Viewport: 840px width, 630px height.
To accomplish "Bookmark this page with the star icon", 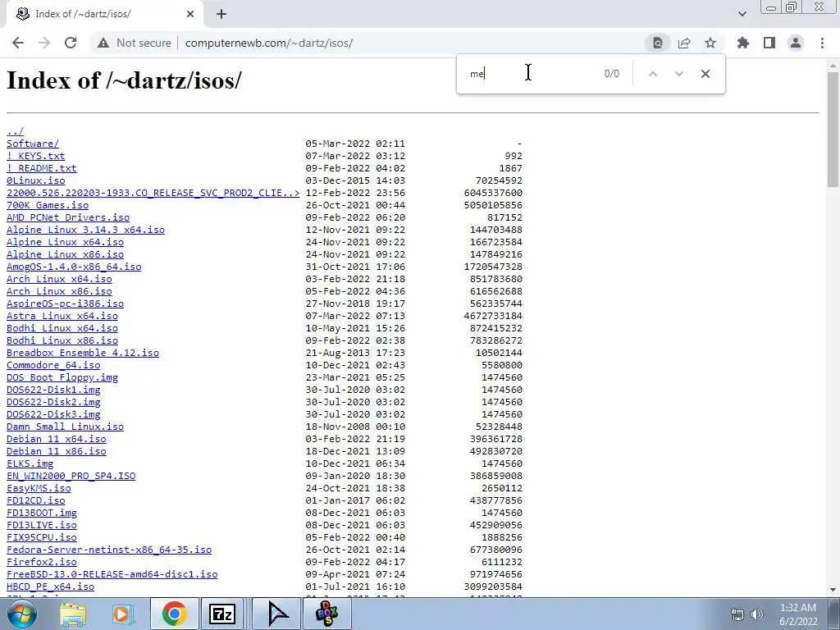I will 710,43.
